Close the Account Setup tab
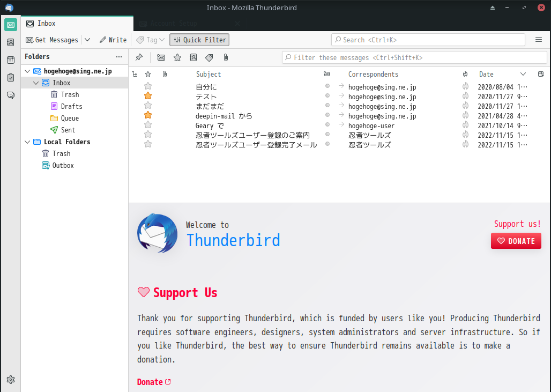 point(237,24)
